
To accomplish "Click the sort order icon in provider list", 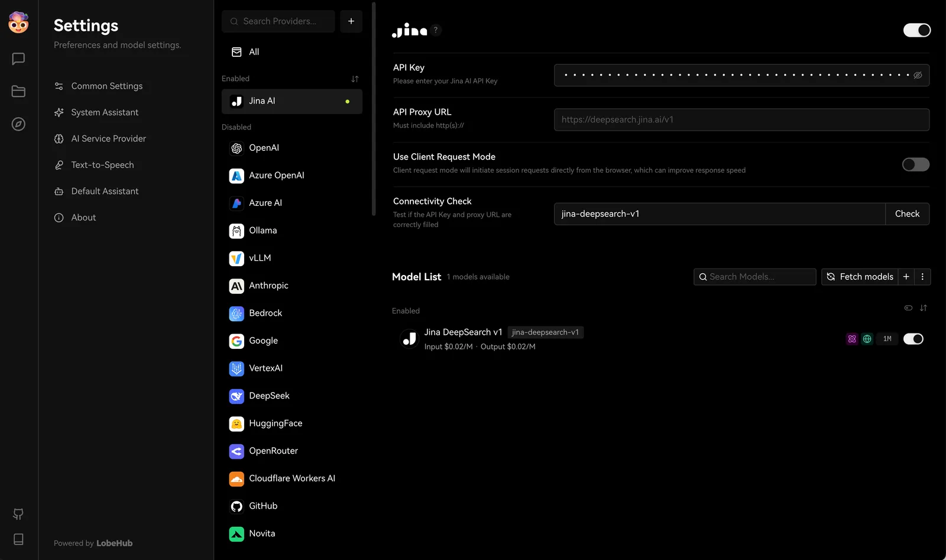I will (354, 78).
